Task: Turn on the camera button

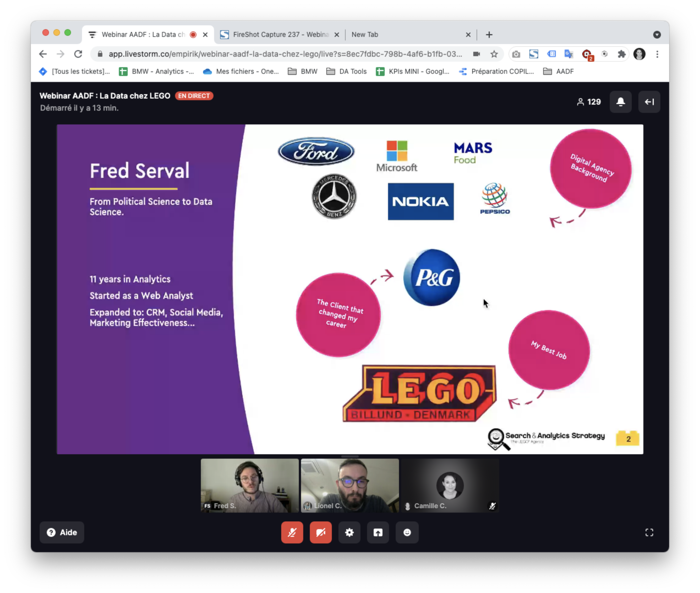Action: [x=321, y=532]
